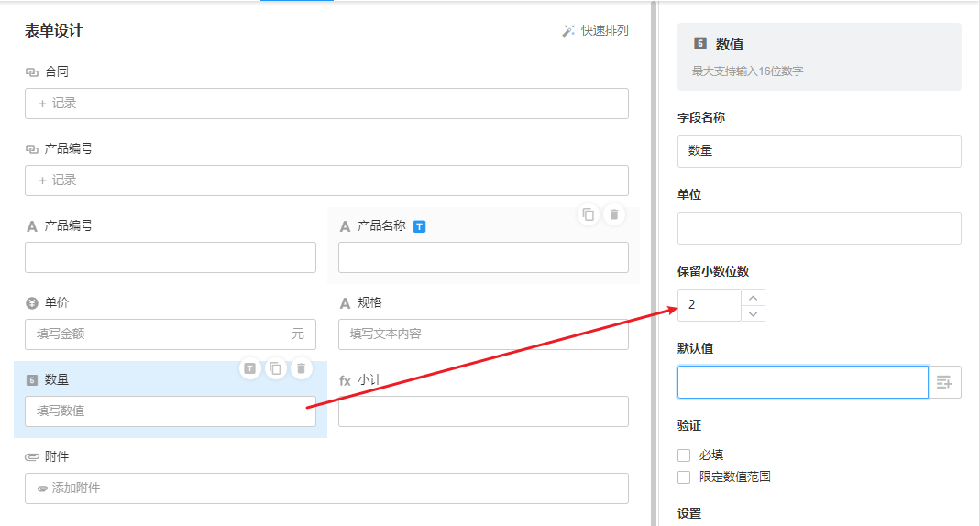Click the 小计 formula field box
This screenshot has width=980, height=526.
click(483, 411)
